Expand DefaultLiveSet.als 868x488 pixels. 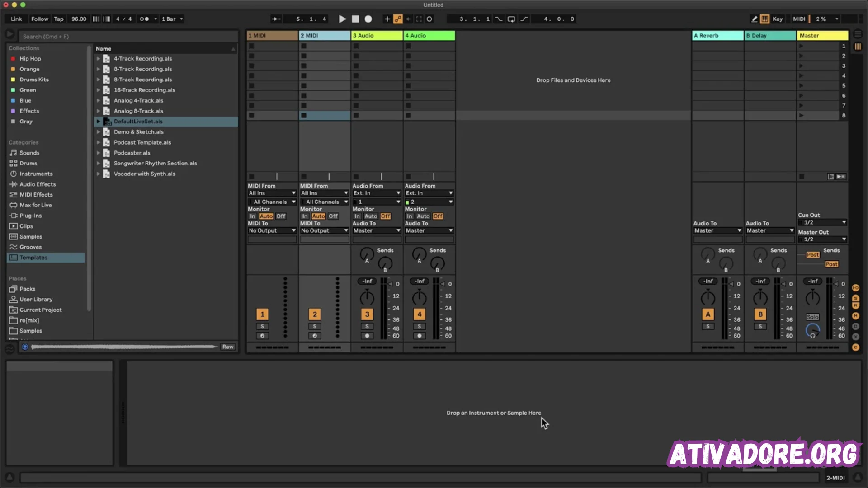click(98, 122)
